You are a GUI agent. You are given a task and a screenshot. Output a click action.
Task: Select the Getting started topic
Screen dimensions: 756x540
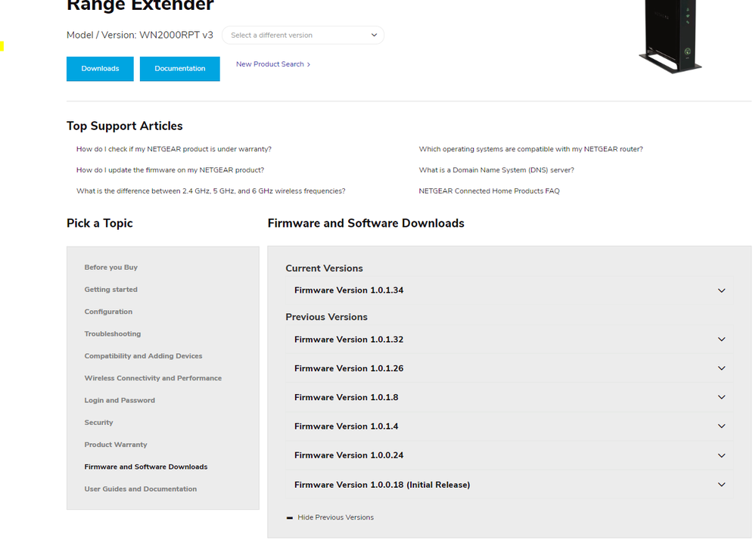click(111, 290)
